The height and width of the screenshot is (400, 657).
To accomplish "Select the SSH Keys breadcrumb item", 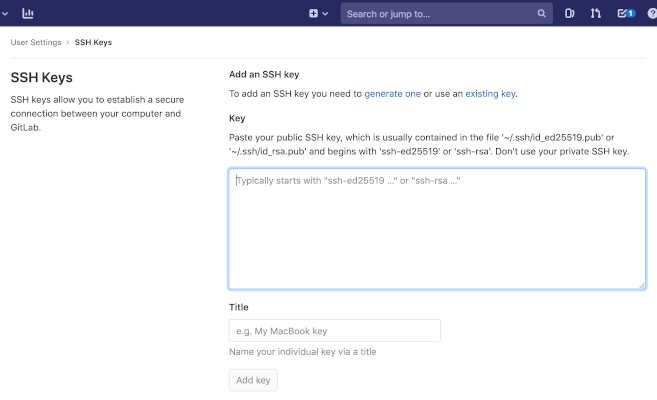I will [91, 42].
